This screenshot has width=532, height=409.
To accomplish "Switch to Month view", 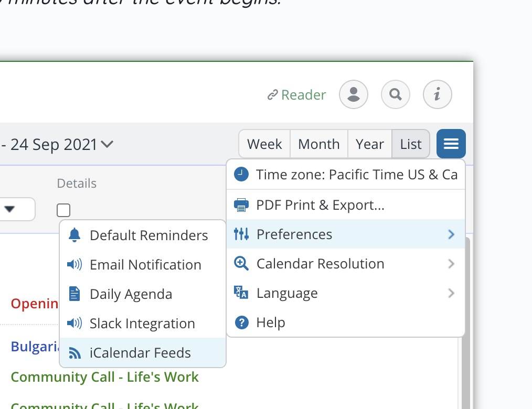I will 319,144.
